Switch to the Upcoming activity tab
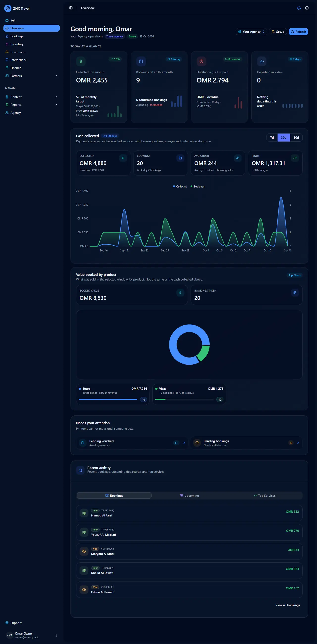The image size is (317, 644). (189, 495)
